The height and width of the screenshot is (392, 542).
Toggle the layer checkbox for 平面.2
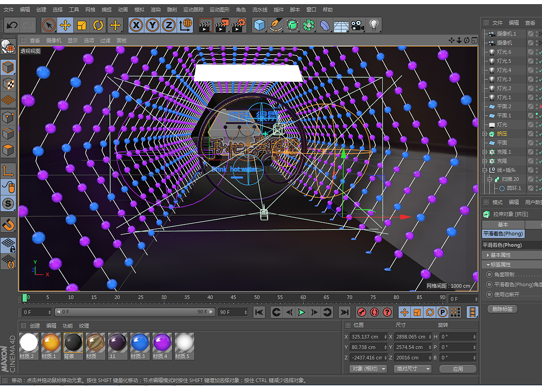point(531,107)
